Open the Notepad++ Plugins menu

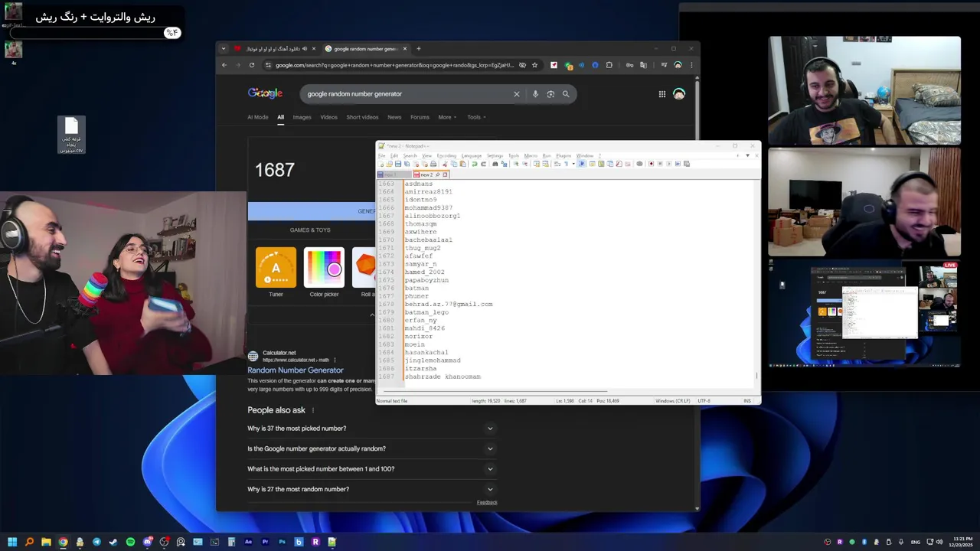point(563,155)
